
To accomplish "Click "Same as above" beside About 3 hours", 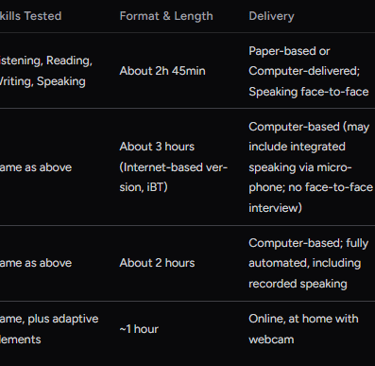I will pos(36,167).
